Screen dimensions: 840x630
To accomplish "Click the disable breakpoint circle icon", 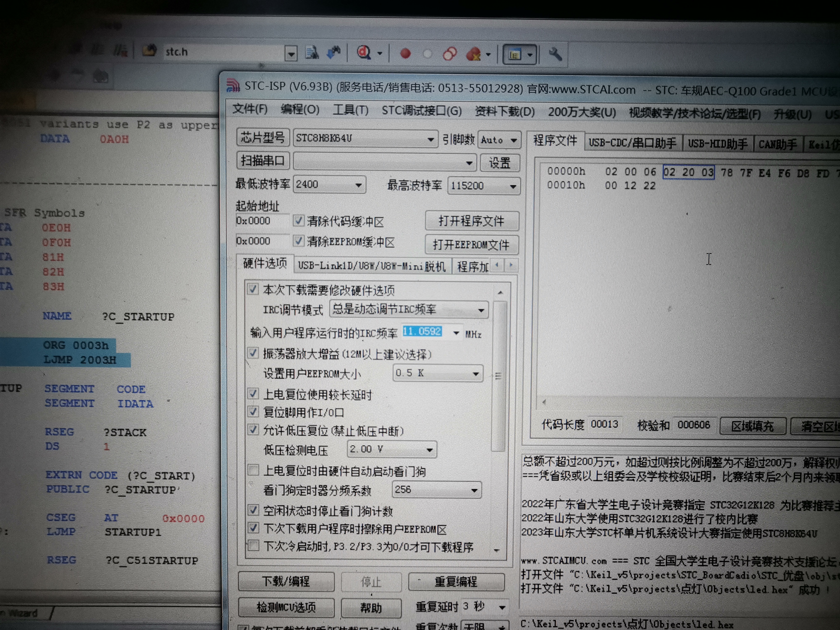I will (x=428, y=54).
